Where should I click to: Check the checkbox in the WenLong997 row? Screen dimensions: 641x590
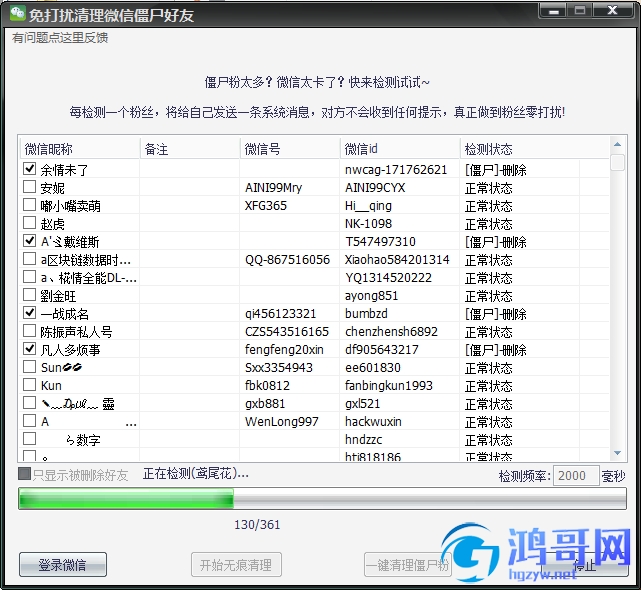(29, 420)
